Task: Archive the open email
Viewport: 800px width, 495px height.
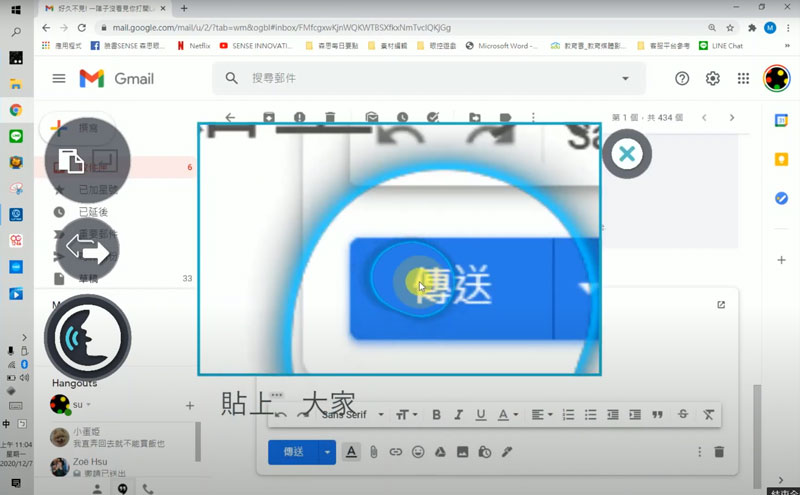Action: click(x=268, y=117)
